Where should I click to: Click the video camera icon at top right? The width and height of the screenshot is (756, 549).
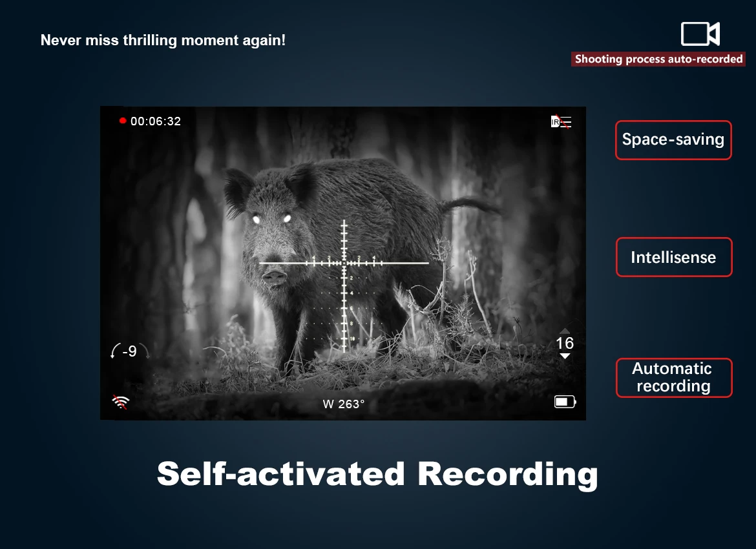click(x=700, y=34)
